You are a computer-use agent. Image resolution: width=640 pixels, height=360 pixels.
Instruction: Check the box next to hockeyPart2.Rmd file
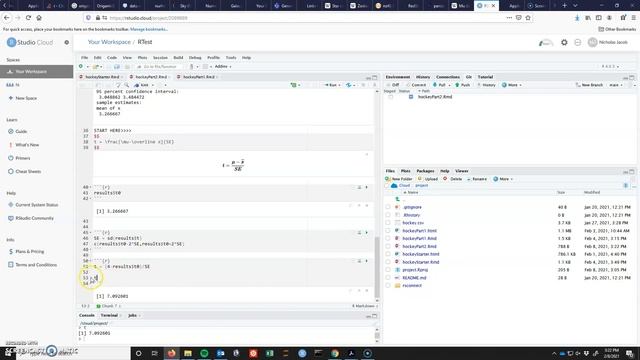[388, 247]
